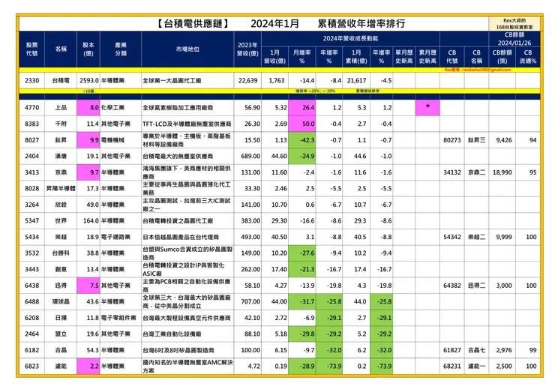Click the TFT-LCD及半導體廠無塵室供應商 description
Image resolution: width=555 pixels, height=392 pixels.
pos(187,124)
